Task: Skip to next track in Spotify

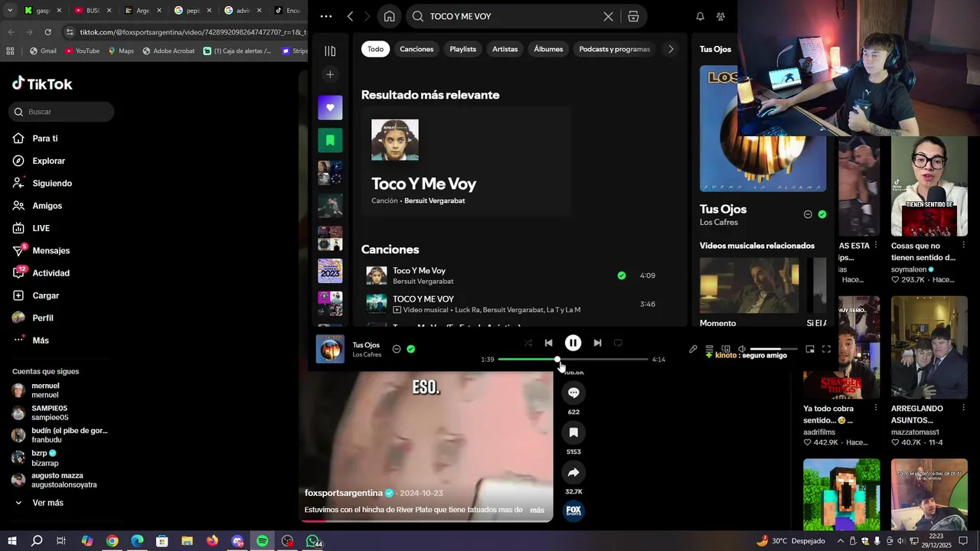Action: [x=597, y=343]
